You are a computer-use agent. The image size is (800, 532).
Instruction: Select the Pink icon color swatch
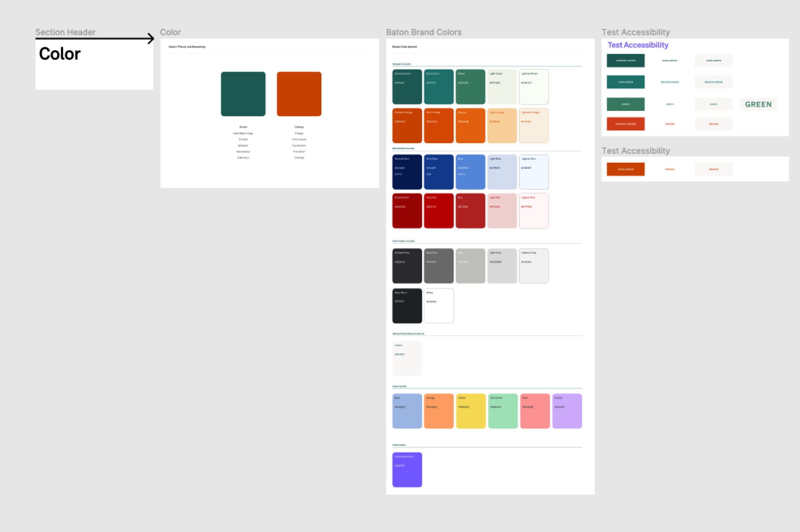[534, 411]
